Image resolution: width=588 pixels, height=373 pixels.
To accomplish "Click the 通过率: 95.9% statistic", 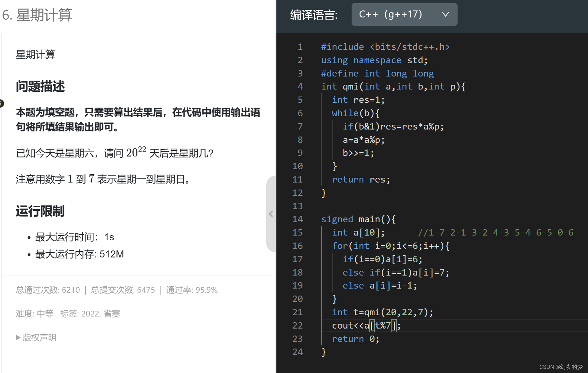I will 192,290.
